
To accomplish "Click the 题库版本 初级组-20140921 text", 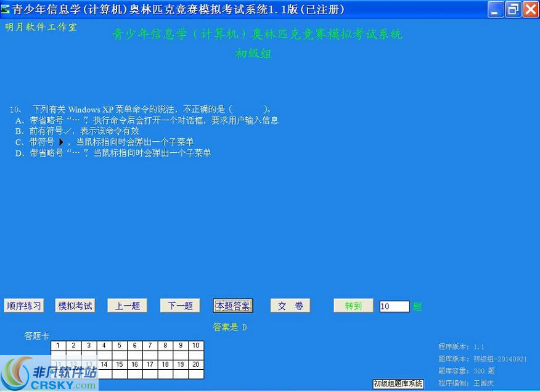I will 483,359.
